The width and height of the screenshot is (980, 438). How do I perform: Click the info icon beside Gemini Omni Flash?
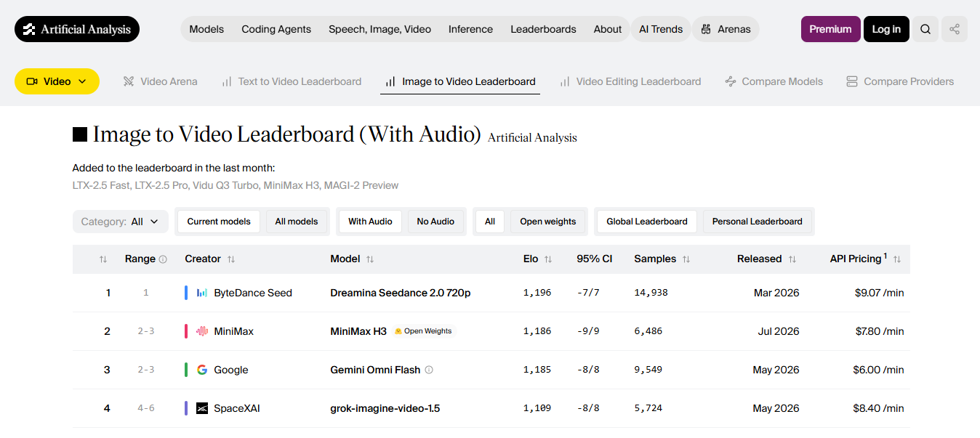point(429,370)
